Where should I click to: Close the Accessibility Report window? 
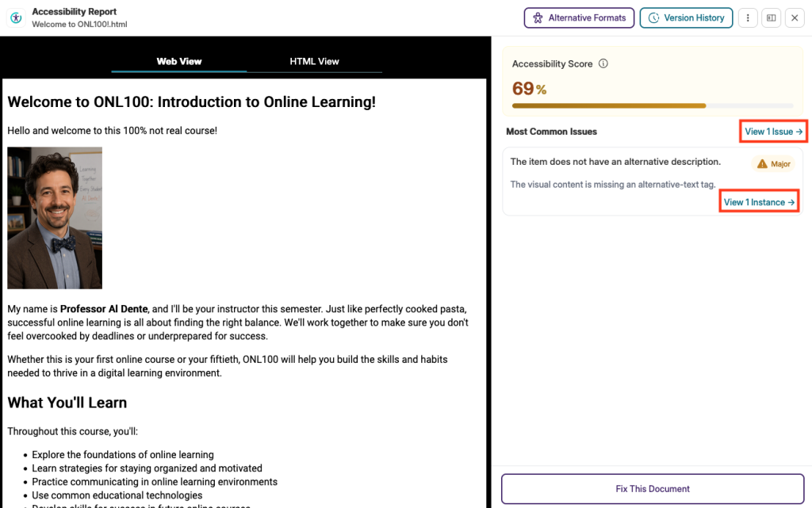pos(795,17)
